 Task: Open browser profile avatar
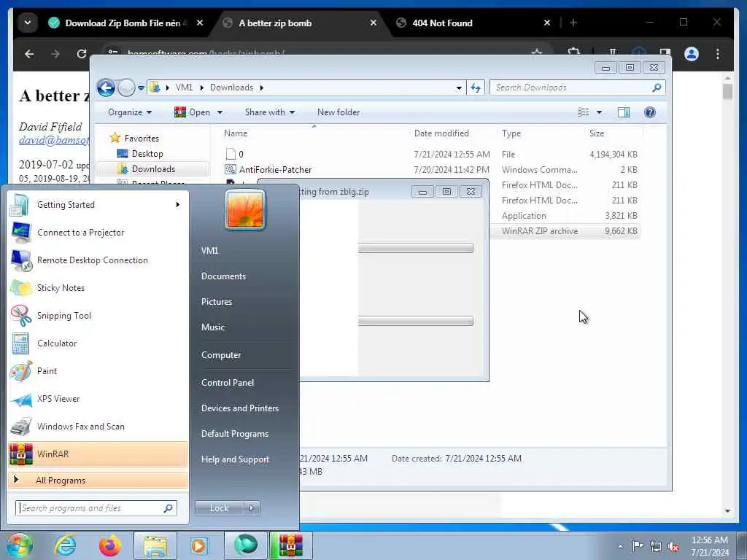pos(692,54)
